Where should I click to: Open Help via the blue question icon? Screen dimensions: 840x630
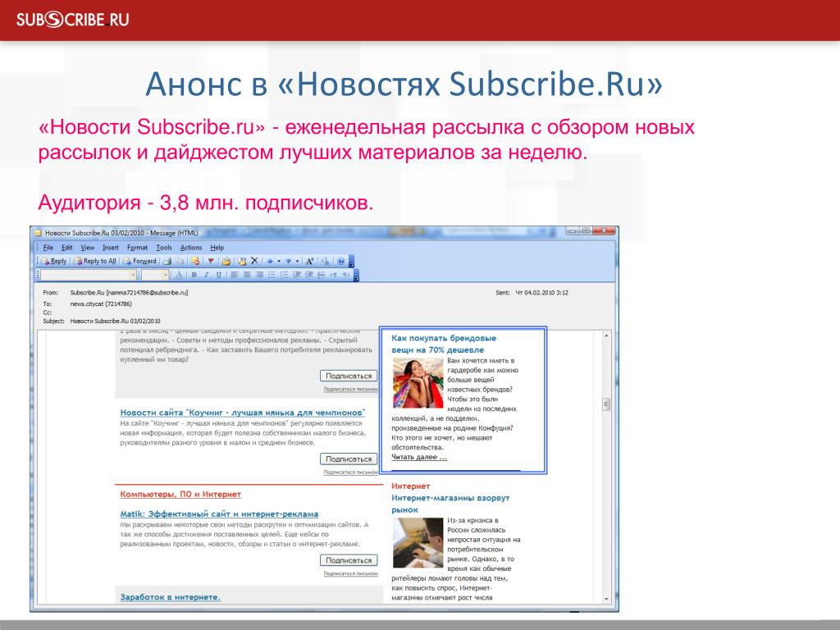point(340,261)
